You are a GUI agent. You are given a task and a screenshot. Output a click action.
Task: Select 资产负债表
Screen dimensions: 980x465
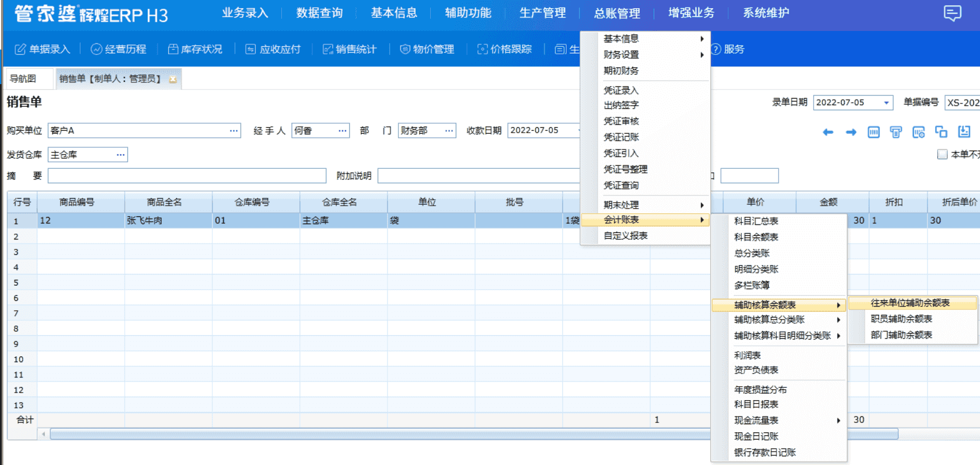[779, 370]
